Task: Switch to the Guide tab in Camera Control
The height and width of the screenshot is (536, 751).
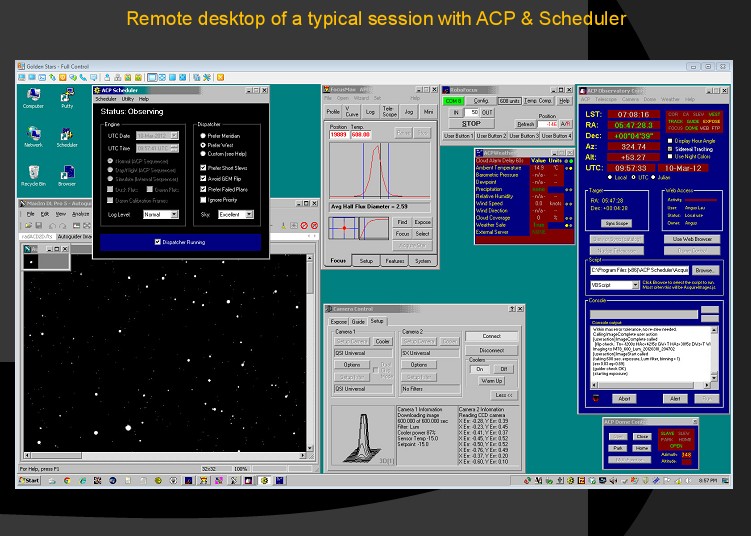Action: [358, 322]
